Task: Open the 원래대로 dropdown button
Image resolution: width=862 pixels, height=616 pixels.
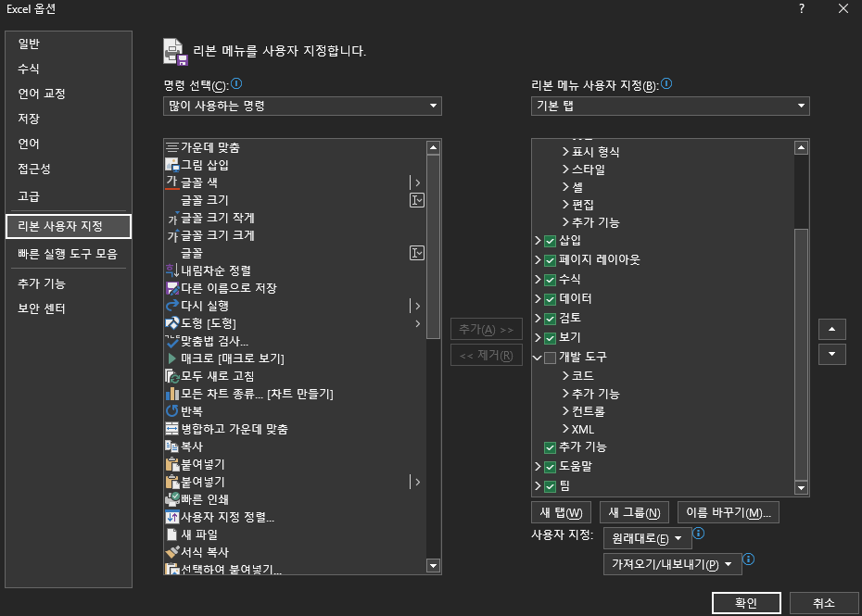Action: [x=647, y=538]
